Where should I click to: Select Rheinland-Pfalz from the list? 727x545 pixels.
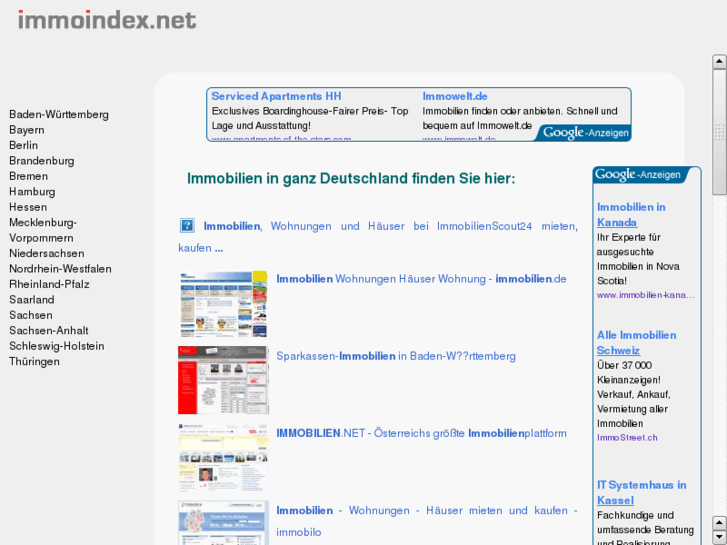coord(49,284)
